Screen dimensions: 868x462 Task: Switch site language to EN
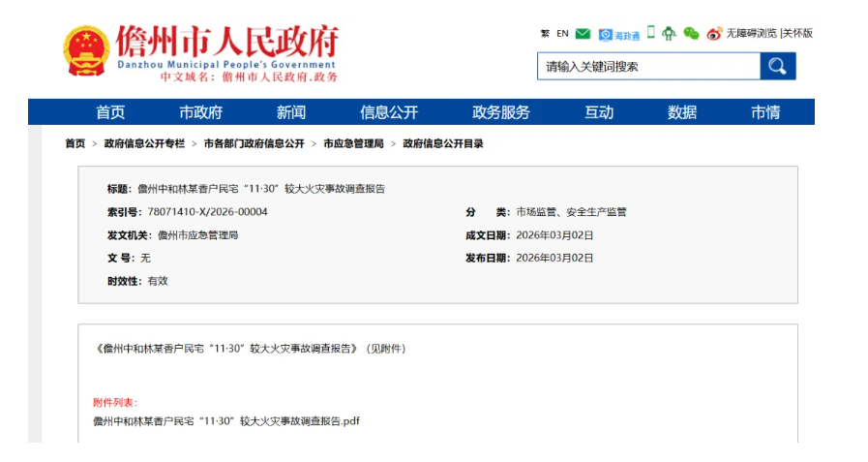[x=562, y=33]
